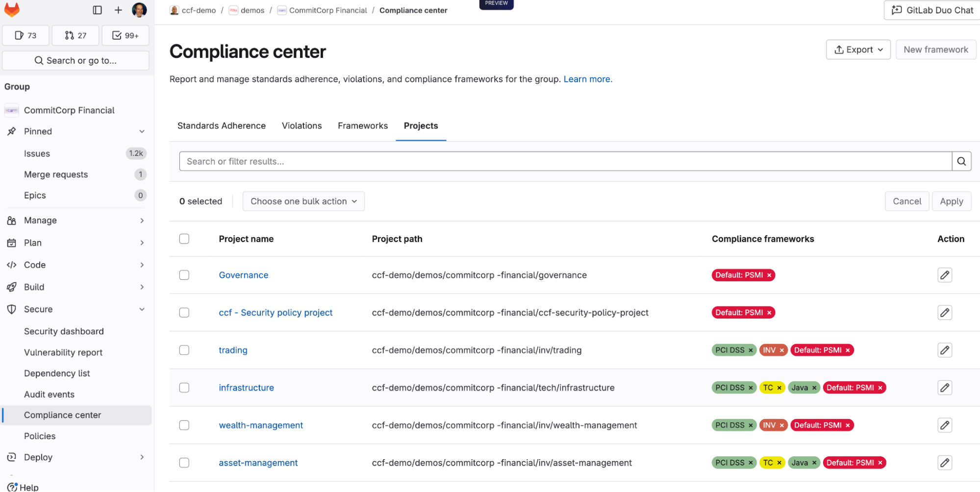Open the GitLab logo home link
The height and width of the screenshot is (492, 980).
[12, 9]
